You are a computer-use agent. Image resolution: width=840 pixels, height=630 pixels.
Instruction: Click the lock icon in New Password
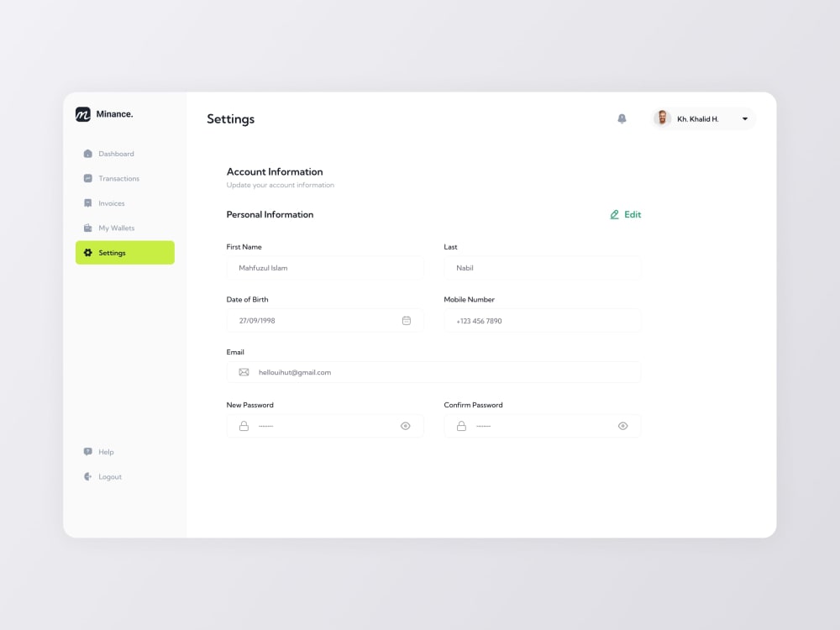pos(244,426)
